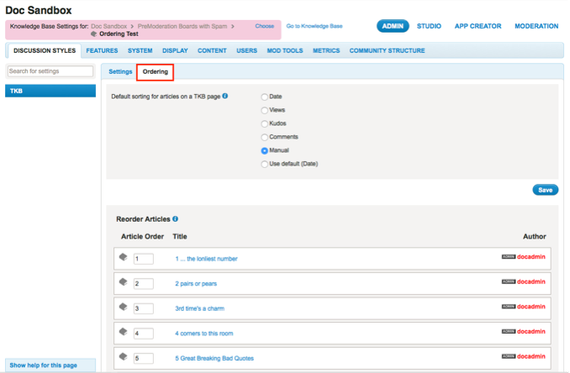This screenshot has height=373, width=570.
Task: Click the drag handle icon for 2 pairs or pears
Action: click(x=123, y=282)
